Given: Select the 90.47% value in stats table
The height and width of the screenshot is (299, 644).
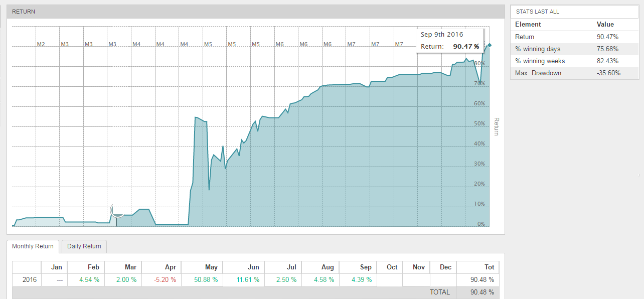Looking at the screenshot, I should (608, 37).
